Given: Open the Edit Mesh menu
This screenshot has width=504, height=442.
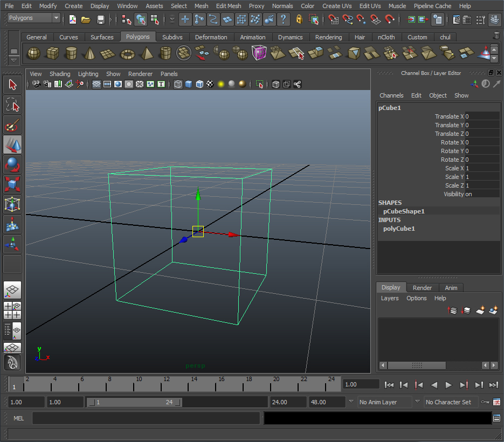Looking at the screenshot, I should coord(228,6).
